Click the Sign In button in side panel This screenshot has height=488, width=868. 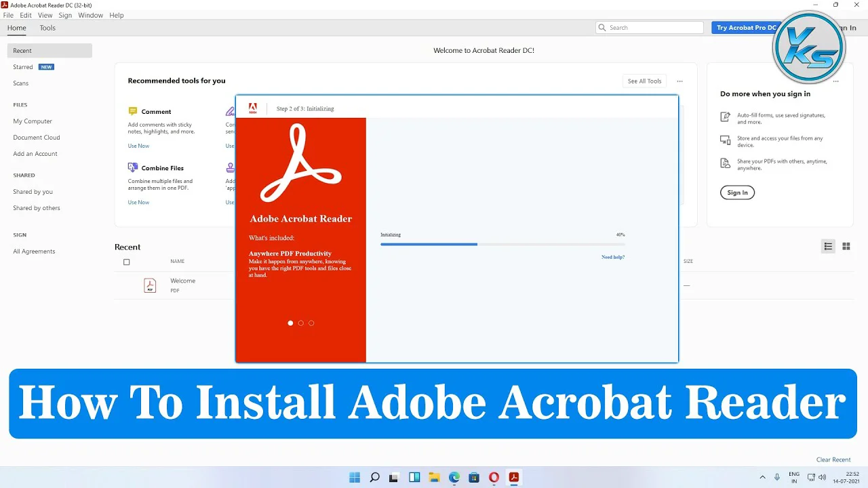737,192
